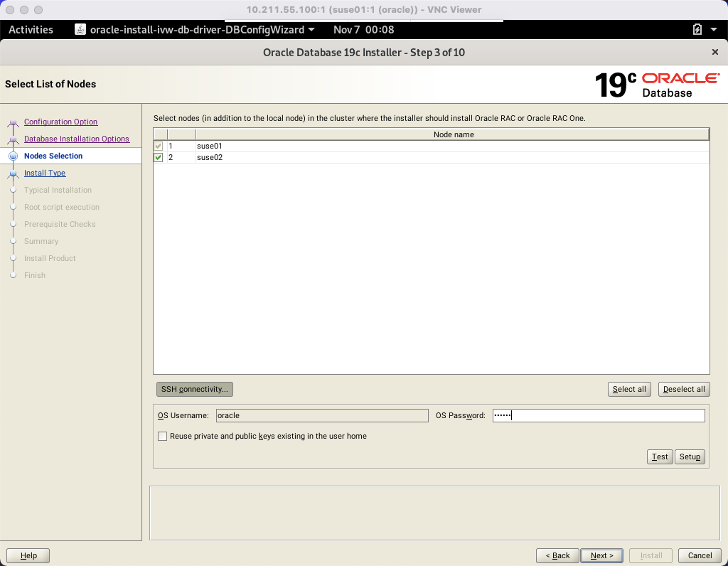Viewport: 728px width, 566px height.
Task: Click Deselect all nodes button
Action: click(684, 389)
